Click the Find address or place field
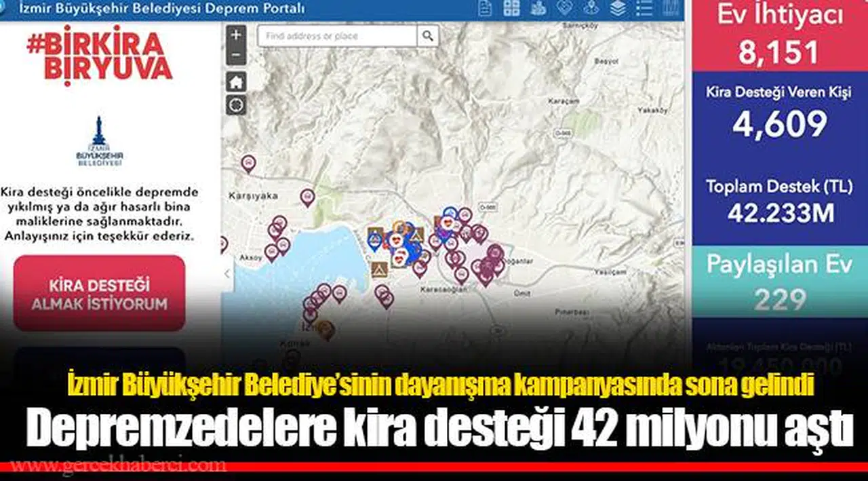 click(337, 35)
